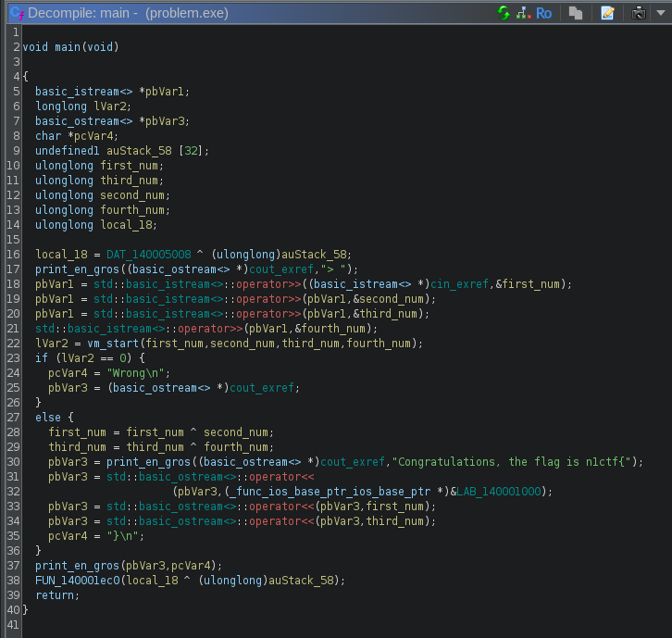Click the Cf decompiler icon in title
The width and height of the screenshot is (672, 638).
tap(16, 13)
